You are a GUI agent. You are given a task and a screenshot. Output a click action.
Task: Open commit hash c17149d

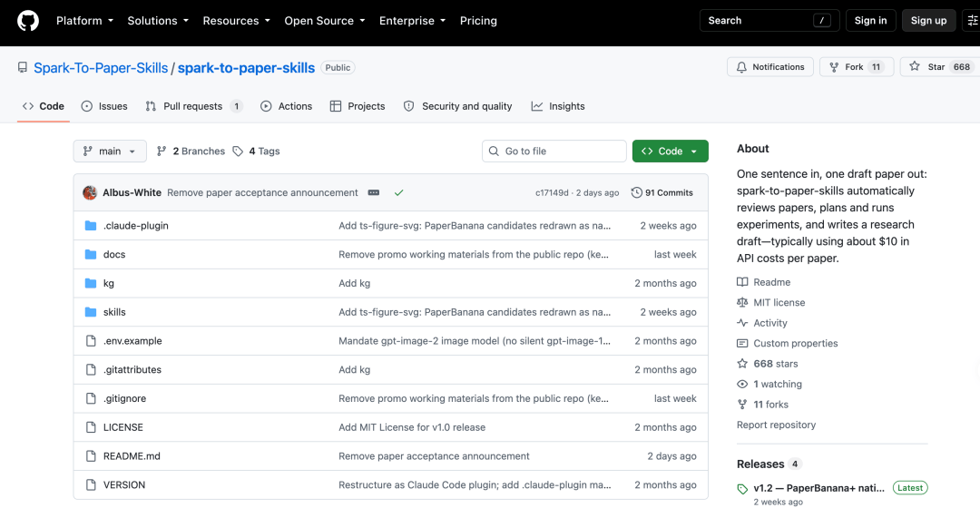[552, 192]
